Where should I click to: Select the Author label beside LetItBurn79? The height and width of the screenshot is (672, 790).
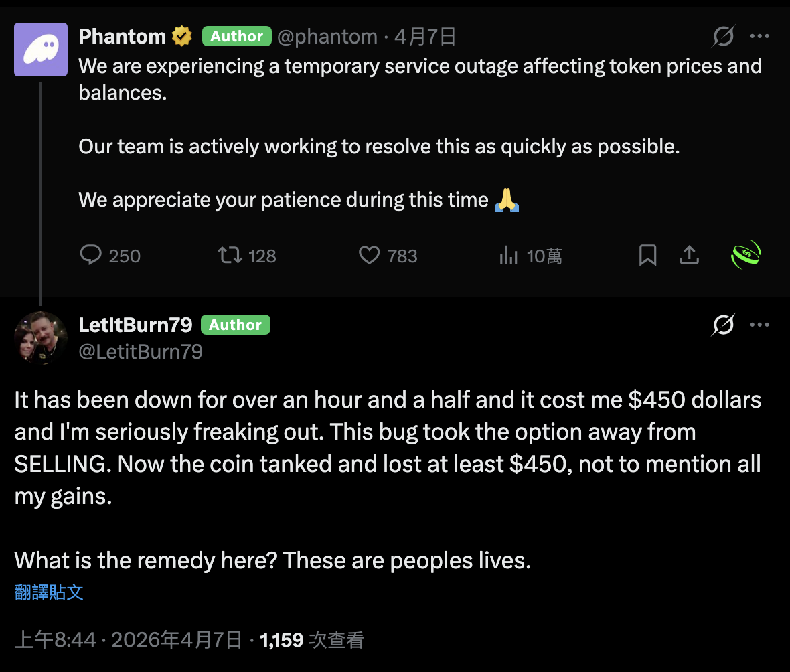click(x=235, y=325)
